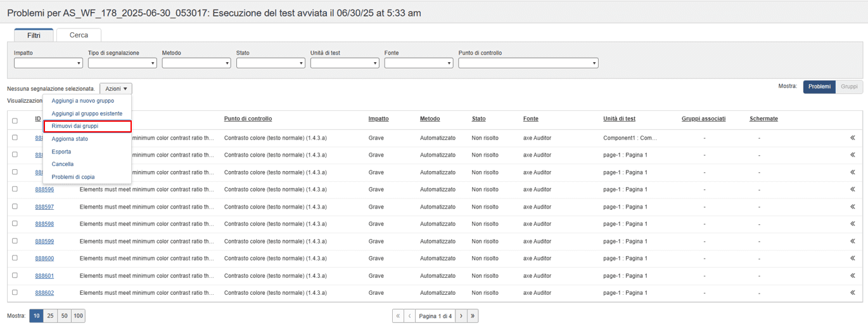
Task: Expand details chevron for issue 888596 row
Action: pos(852,190)
